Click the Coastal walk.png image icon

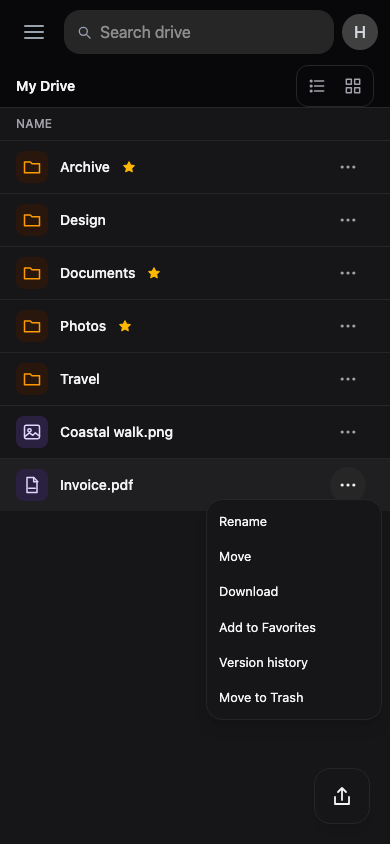click(x=32, y=432)
